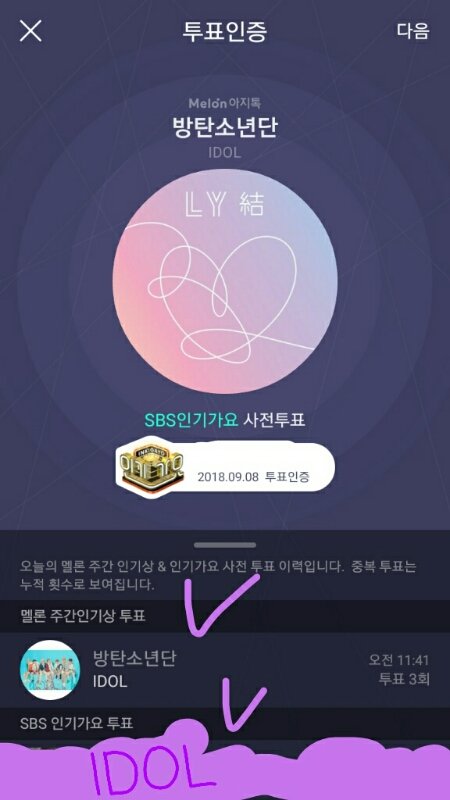This screenshot has width=450, height=800.
Task: Tap the gold 인기가요 show logo icon
Action: 149,466
